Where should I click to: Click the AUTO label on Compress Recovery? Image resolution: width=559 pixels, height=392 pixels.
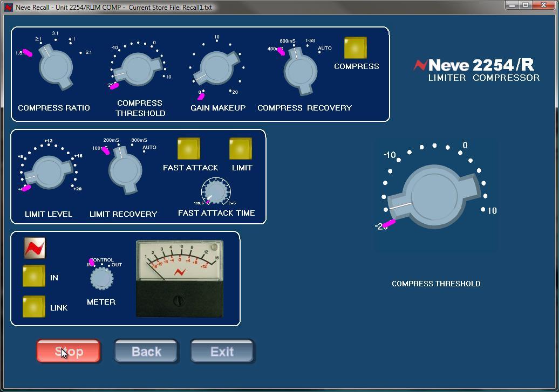coord(325,48)
